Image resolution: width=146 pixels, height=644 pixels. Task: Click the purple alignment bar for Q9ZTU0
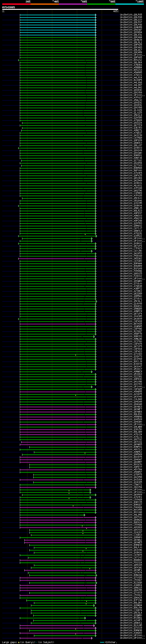pos(58,517)
